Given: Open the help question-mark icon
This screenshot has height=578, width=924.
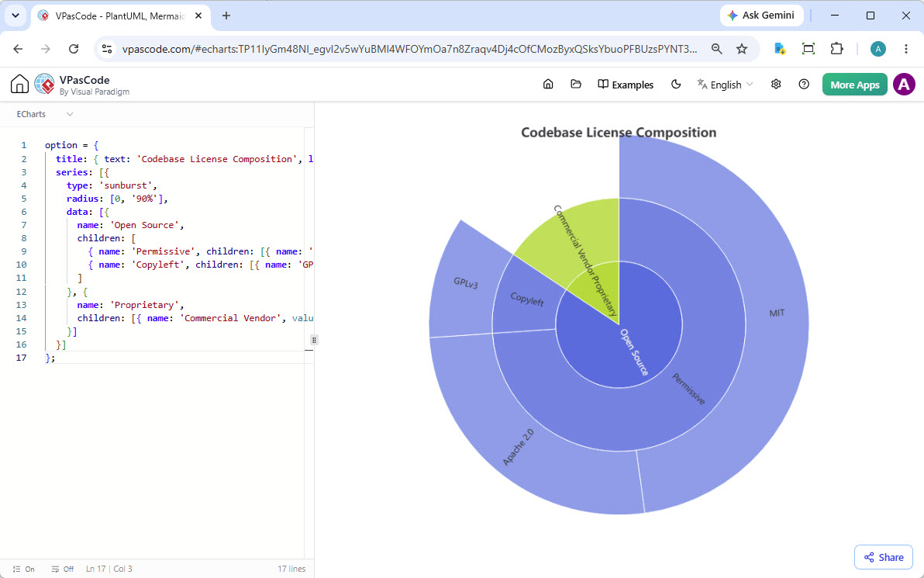Looking at the screenshot, I should coord(804,85).
